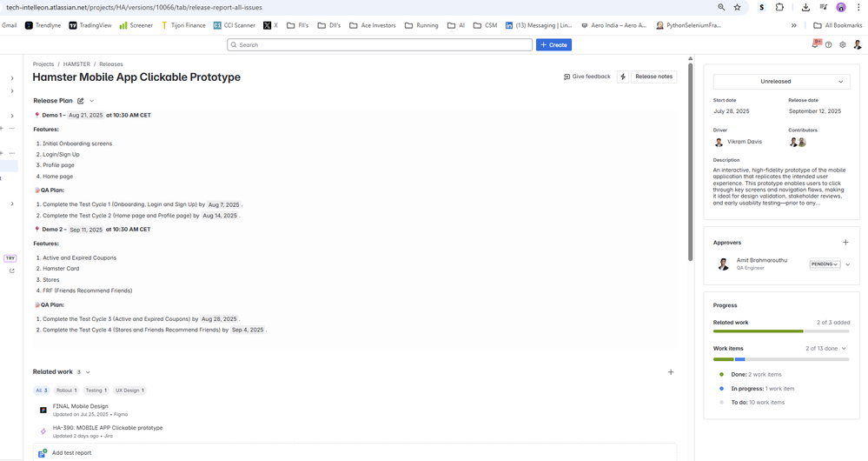Add an approver with plus icon
Screen dimensions: 868x461
tap(845, 242)
